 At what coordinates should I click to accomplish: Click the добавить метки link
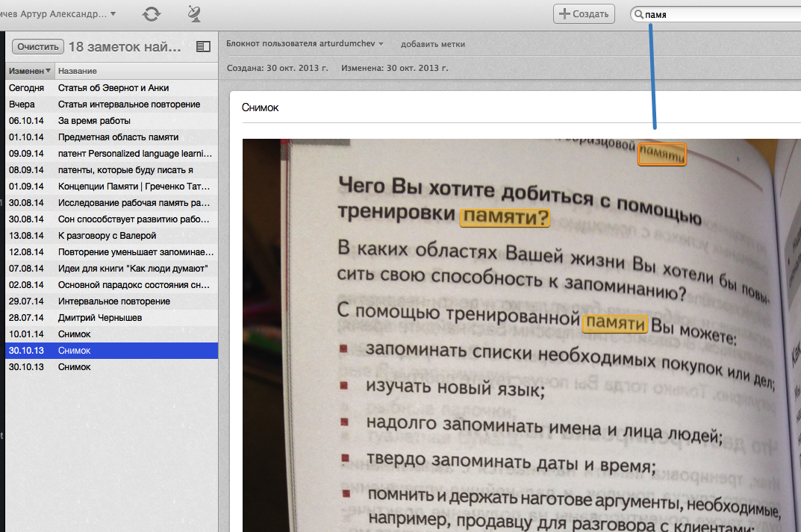(x=434, y=43)
